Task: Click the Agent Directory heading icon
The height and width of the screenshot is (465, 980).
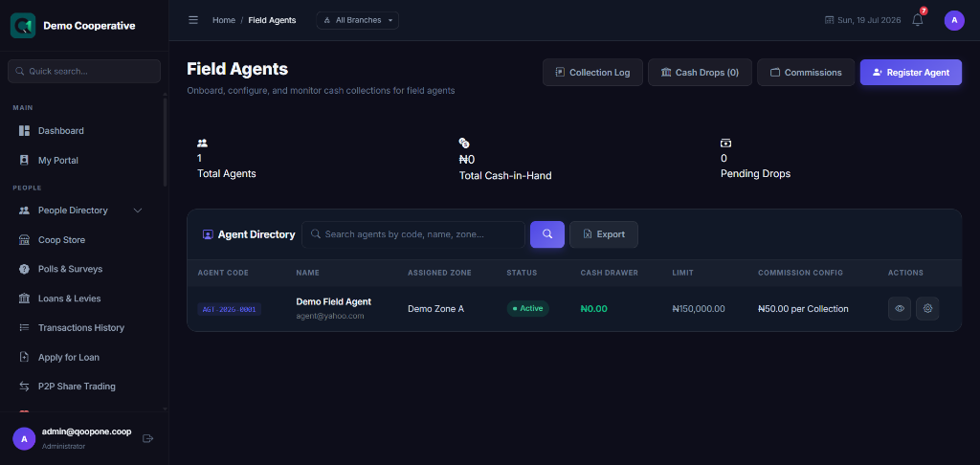Action: click(208, 234)
